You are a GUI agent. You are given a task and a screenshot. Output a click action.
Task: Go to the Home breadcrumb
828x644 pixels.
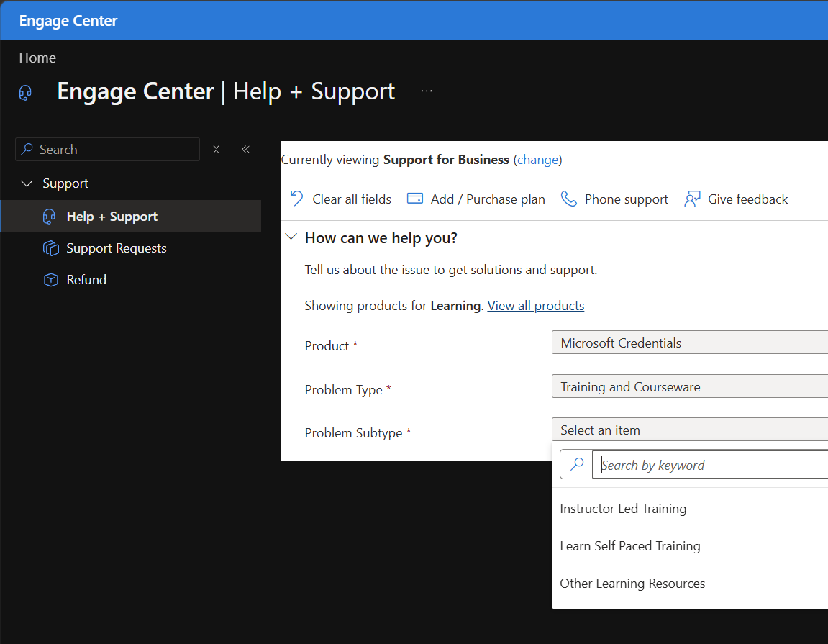(x=37, y=58)
